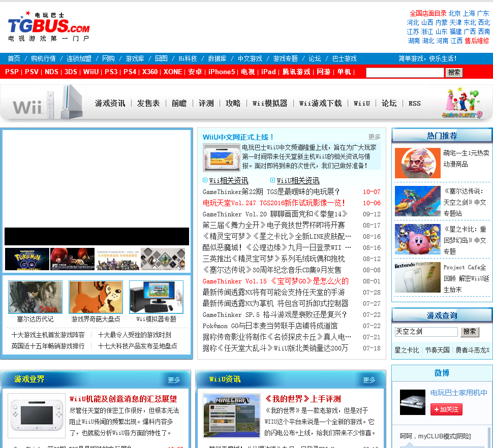Open the Zelda Skyward Sword recommended thumbnail

coord(418,201)
